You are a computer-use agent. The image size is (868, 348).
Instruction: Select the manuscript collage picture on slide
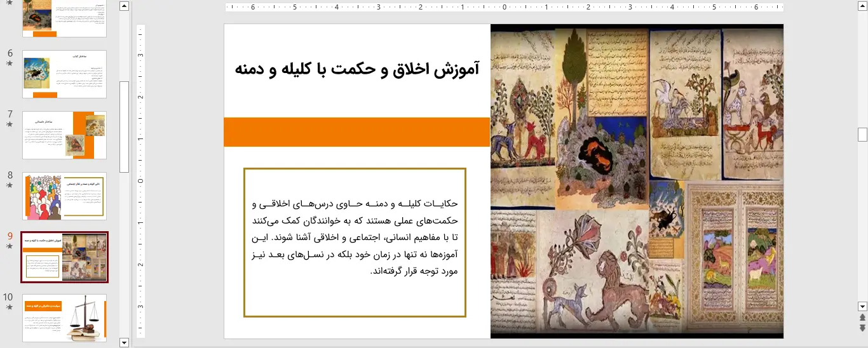(637, 181)
